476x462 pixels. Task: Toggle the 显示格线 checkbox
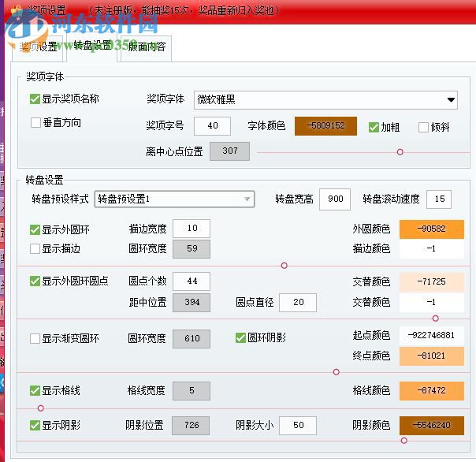click(35, 390)
